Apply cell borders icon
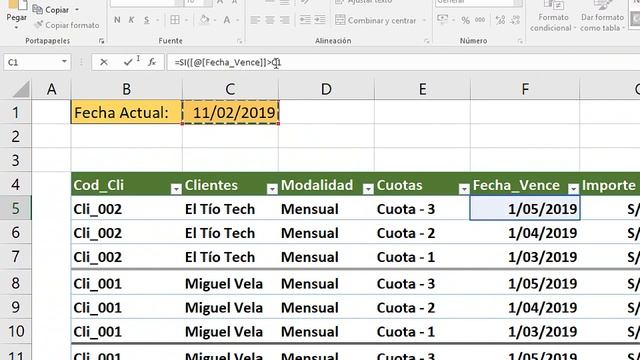 pyautogui.click(x=175, y=20)
